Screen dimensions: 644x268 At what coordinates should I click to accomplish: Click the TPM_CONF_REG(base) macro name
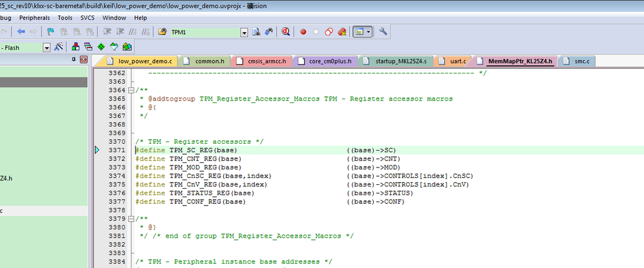coord(207,202)
